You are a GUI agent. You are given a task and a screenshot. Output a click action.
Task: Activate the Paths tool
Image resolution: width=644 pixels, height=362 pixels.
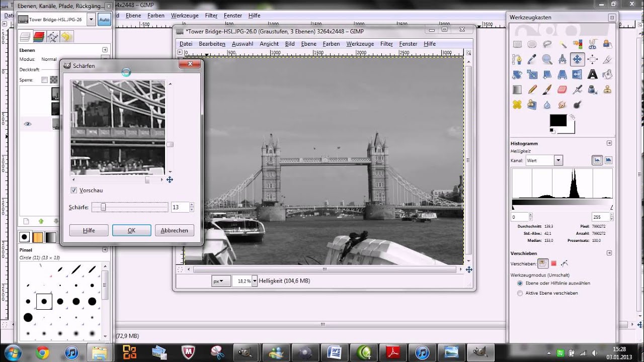[x=517, y=59]
